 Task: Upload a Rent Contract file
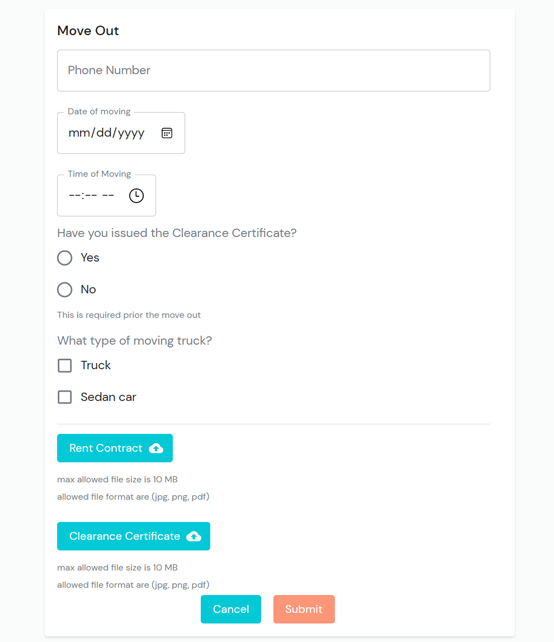coord(115,448)
